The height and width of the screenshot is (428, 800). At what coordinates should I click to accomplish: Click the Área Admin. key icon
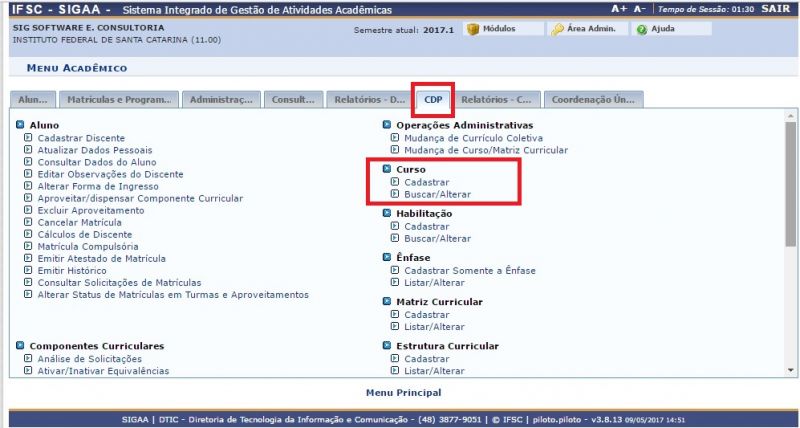557,30
